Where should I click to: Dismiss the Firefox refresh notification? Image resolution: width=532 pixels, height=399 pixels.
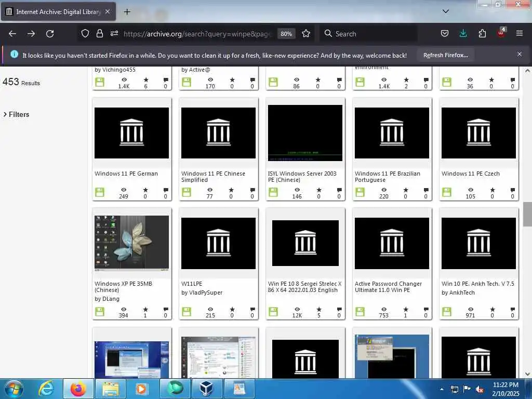(x=520, y=54)
